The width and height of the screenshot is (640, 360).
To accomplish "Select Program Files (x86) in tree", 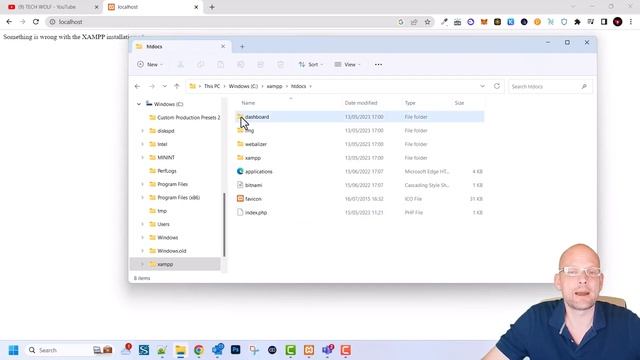I will (x=174, y=198).
